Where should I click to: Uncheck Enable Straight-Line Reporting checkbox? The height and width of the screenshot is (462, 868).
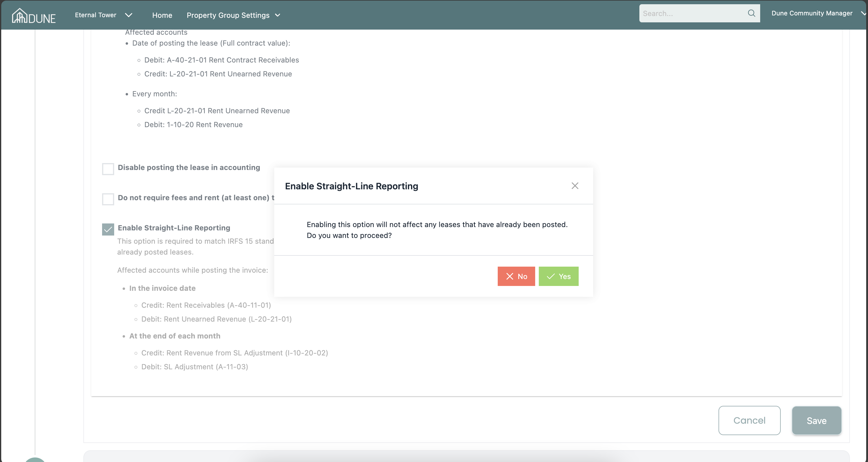(x=108, y=229)
